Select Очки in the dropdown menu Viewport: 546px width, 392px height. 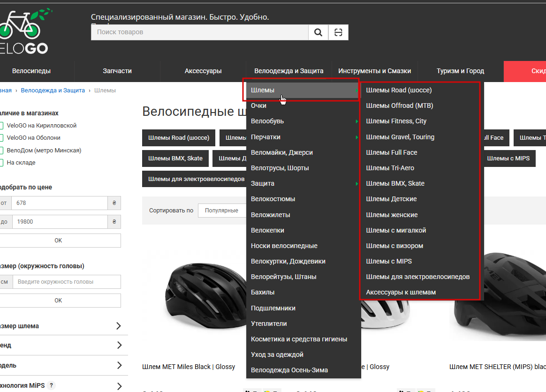click(303, 106)
